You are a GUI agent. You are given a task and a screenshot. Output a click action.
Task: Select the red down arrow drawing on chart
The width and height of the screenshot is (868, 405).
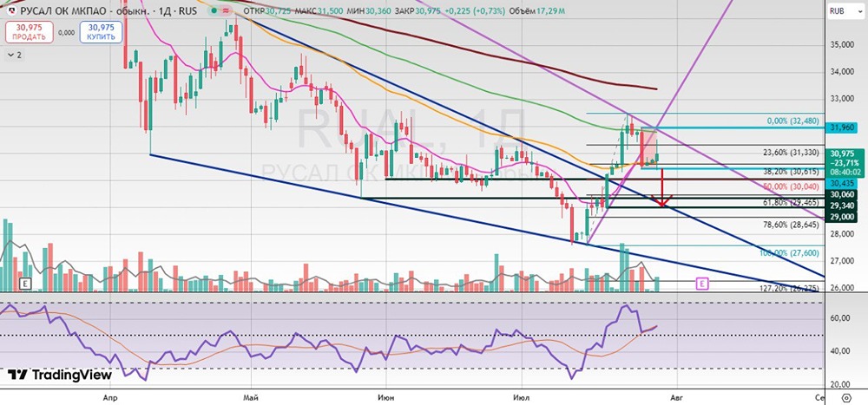[662, 188]
